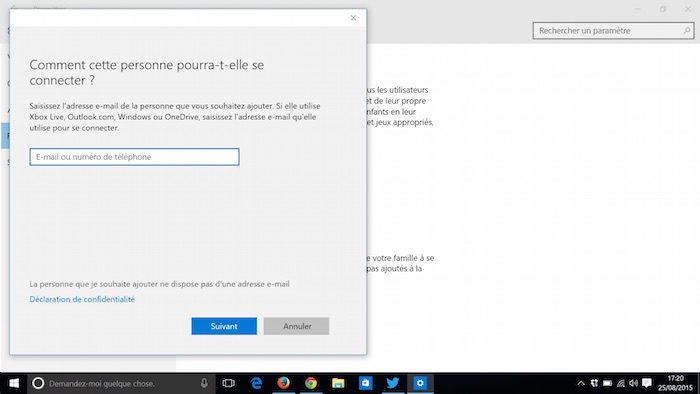Open File Explorer from the taskbar

click(x=338, y=383)
